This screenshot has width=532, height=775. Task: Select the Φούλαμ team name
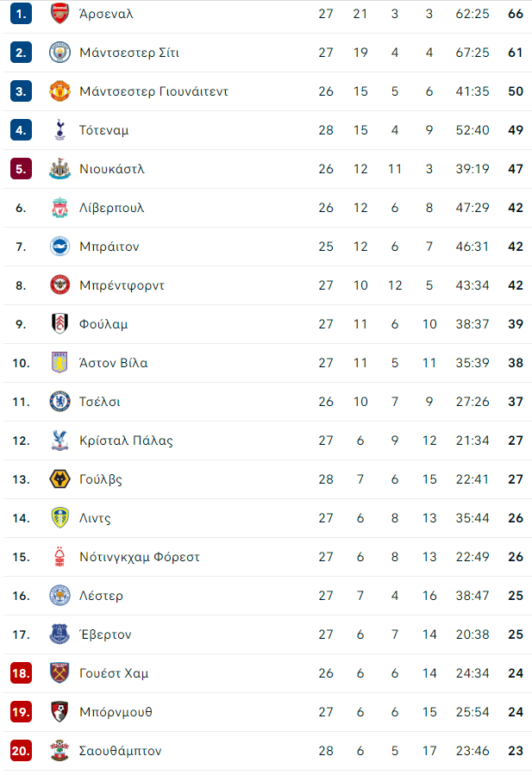click(x=103, y=324)
